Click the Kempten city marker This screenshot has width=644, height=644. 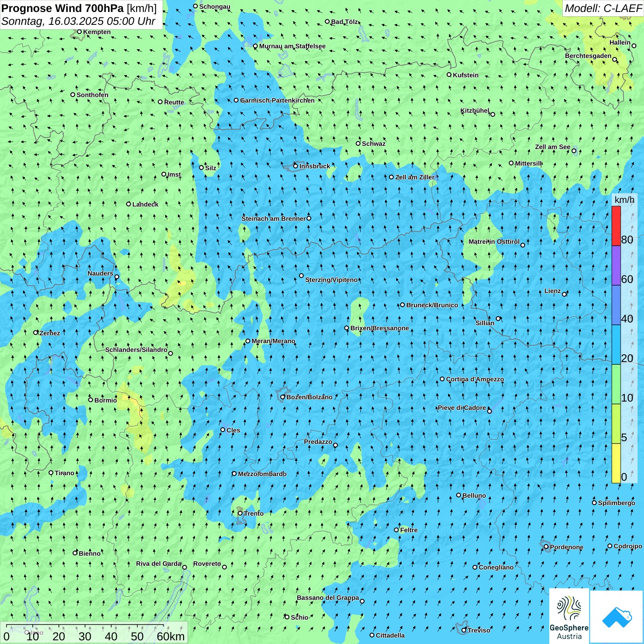(79, 32)
